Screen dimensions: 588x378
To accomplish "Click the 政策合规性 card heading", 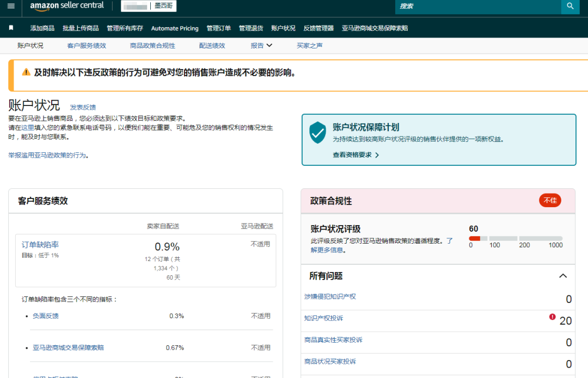I will (331, 201).
